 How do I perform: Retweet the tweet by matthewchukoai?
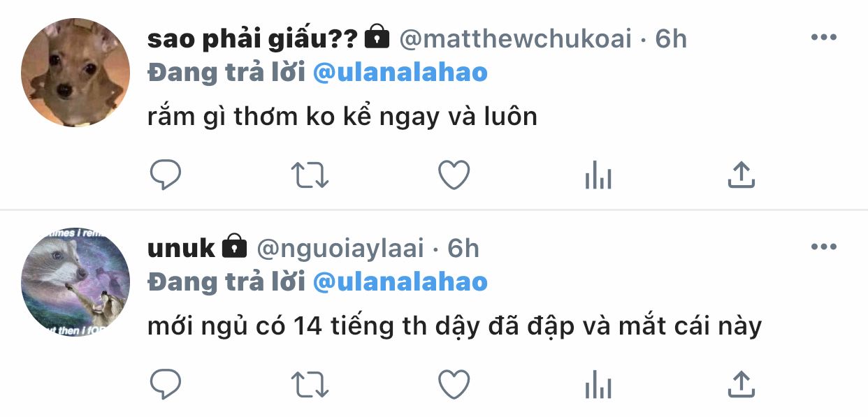coord(309,175)
